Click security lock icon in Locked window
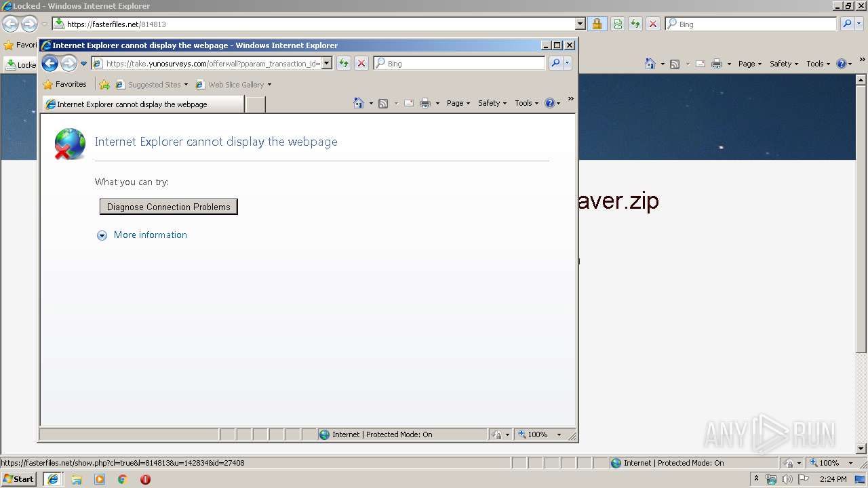 [x=597, y=24]
